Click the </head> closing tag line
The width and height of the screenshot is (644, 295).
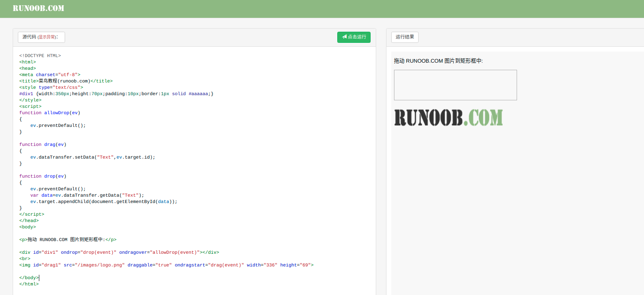pyautogui.click(x=29, y=220)
